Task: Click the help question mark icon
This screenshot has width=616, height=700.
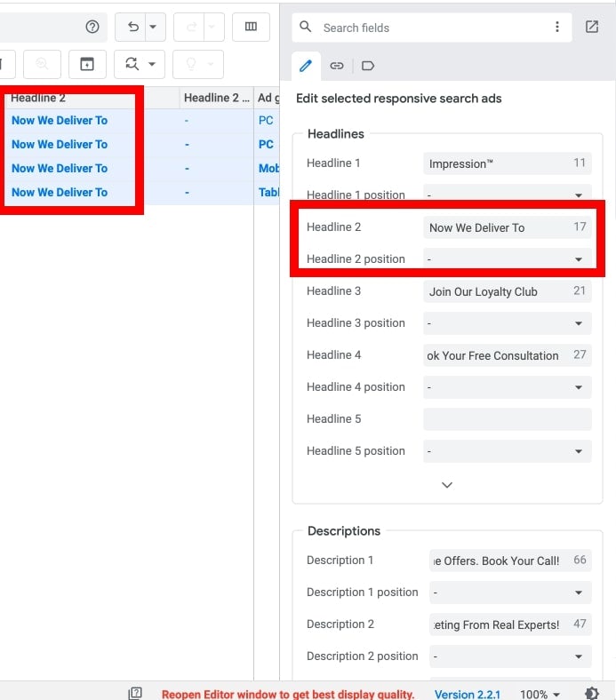Action: pos(92,27)
